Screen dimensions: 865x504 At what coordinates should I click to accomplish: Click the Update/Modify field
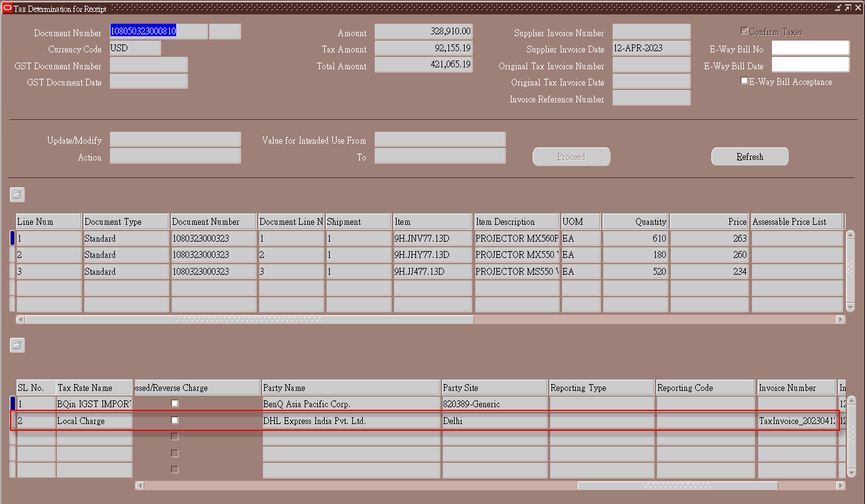175,139
